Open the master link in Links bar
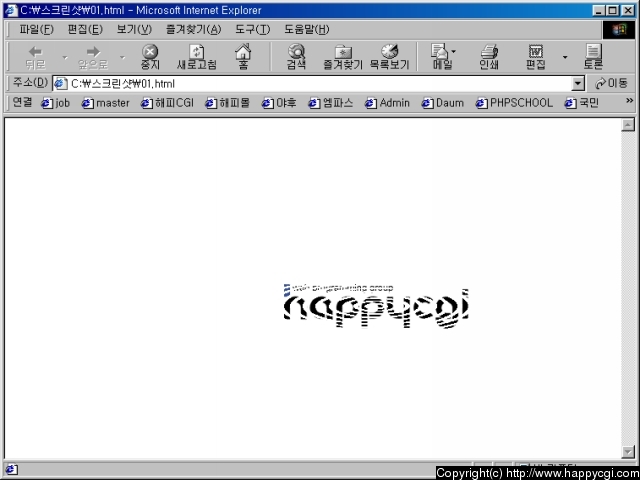The width and height of the screenshot is (640, 480). tap(106, 103)
